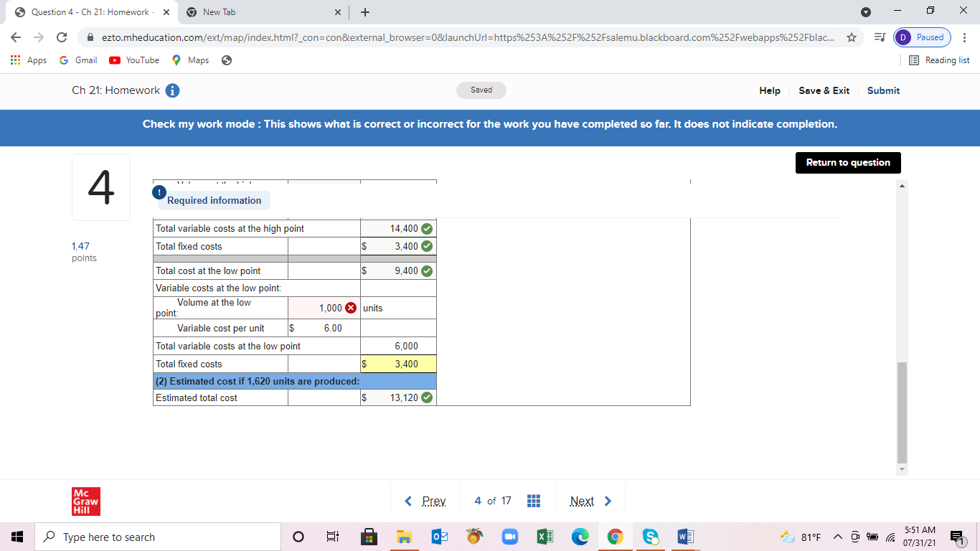The height and width of the screenshot is (551, 980).
Task: Open the Maps bookmark
Action: (189, 60)
